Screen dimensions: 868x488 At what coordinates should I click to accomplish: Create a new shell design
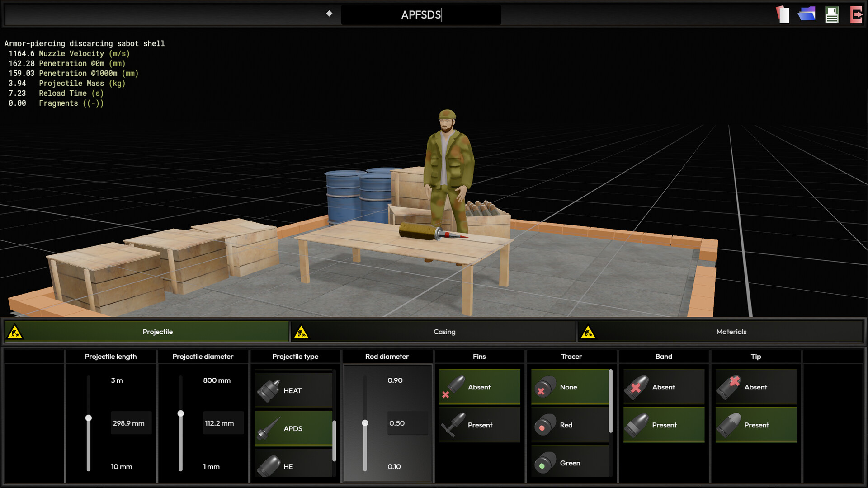click(782, 14)
